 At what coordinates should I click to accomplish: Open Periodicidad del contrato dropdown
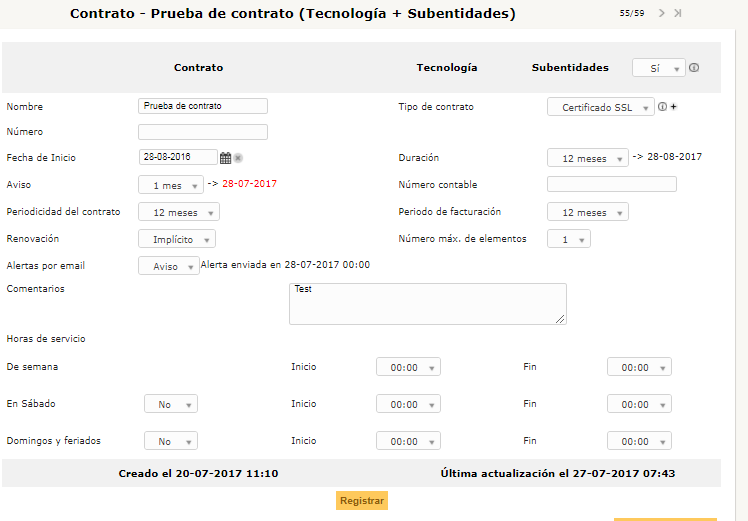(179, 212)
